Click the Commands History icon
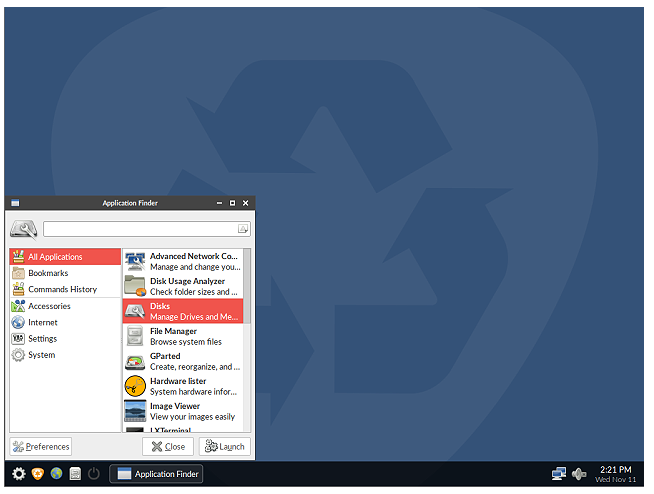Viewport: 654px width, 494px height. 18,289
